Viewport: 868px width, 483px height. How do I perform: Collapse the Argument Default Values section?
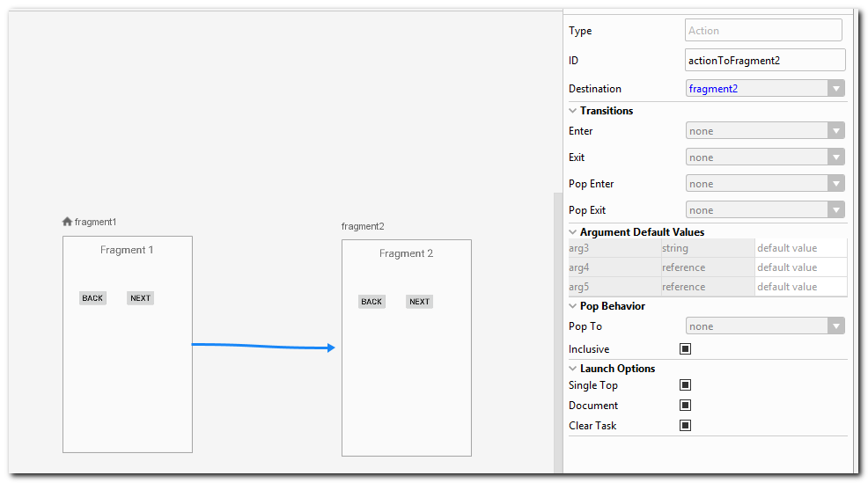tap(573, 232)
